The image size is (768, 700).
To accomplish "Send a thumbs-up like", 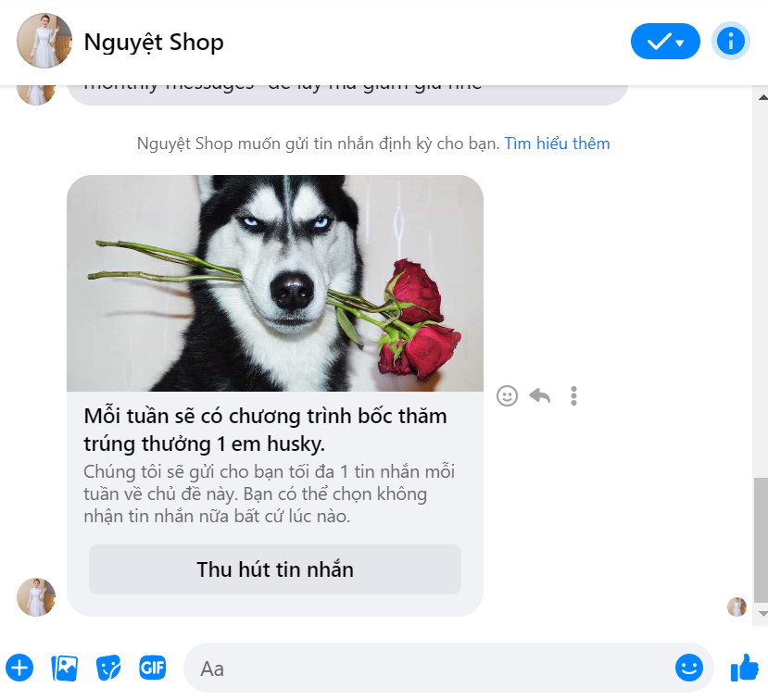I will tap(744, 668).
